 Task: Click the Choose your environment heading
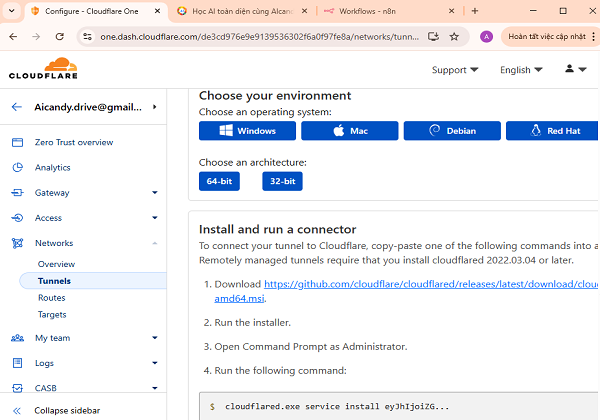(x=275, y=96)
